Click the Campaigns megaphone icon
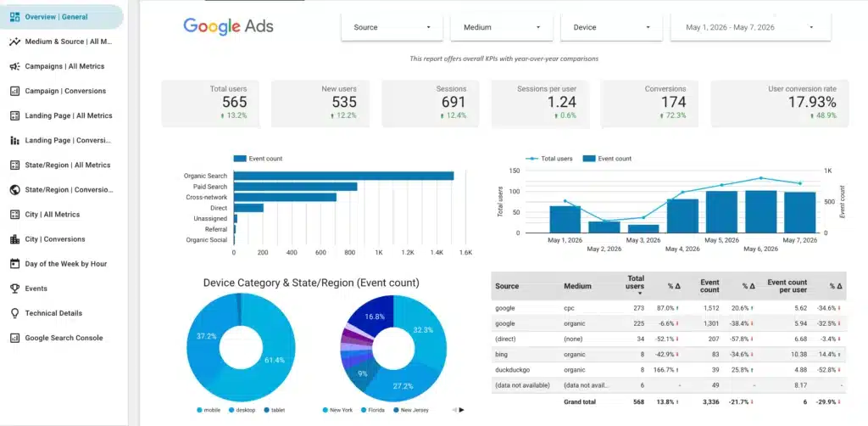 pos(15,66)
